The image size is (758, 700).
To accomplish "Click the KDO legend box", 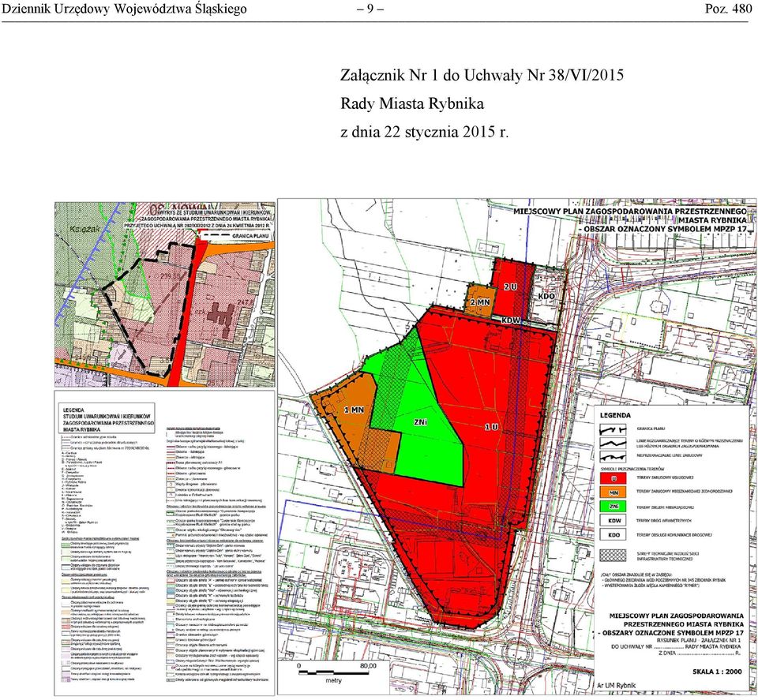I will click(613, 535).
